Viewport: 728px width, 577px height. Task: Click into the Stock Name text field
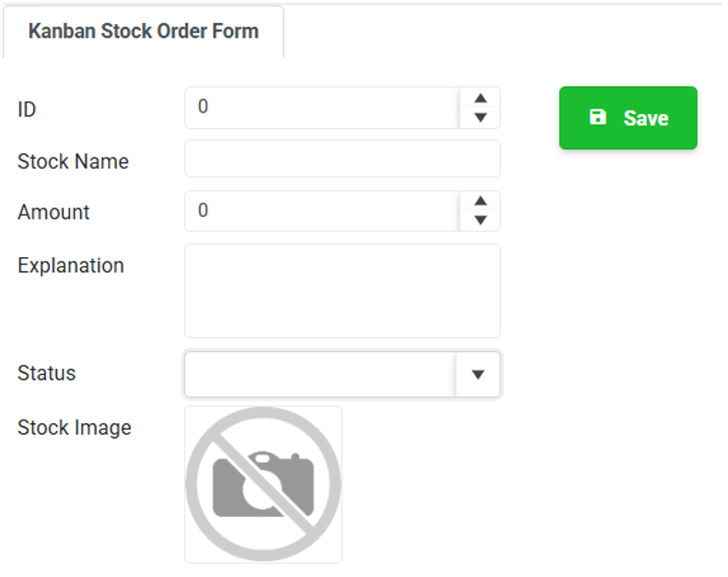342,159
